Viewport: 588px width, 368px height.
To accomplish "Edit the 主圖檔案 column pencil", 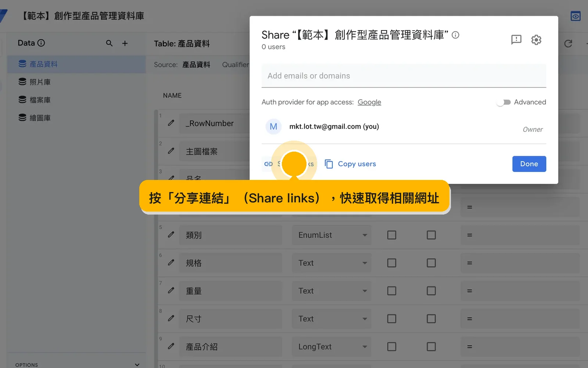I will pos(171,151).
